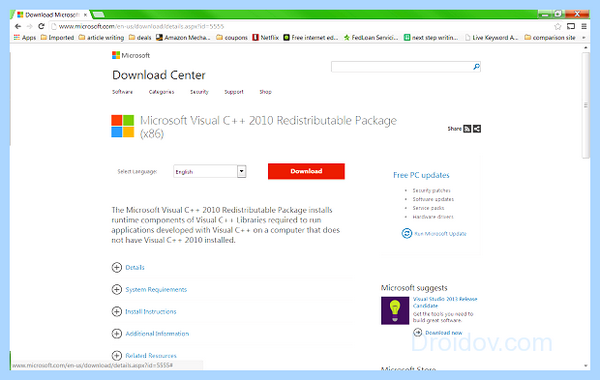Screen dimensions: 600x380
Task: Bookmark this page with the star icon
Action: pyautogui.click(x=558, y=26)
